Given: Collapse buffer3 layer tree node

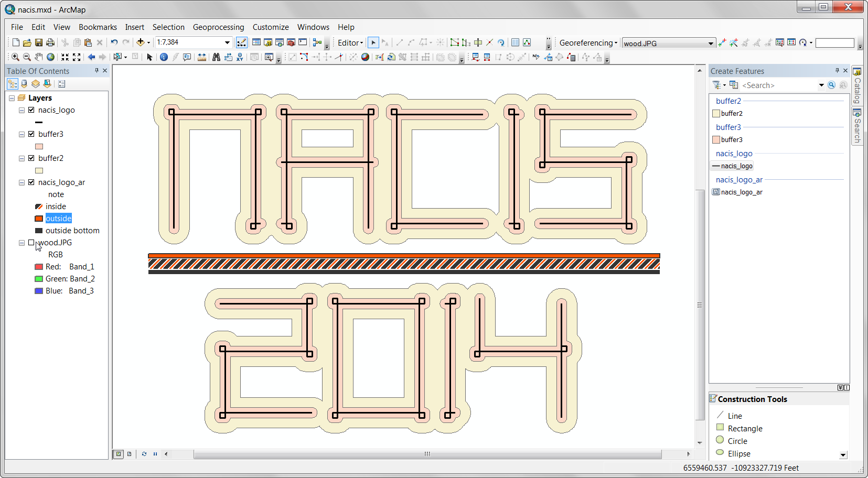Looking at the screenshot, I should pyautogui.click(x=22, y=134).
